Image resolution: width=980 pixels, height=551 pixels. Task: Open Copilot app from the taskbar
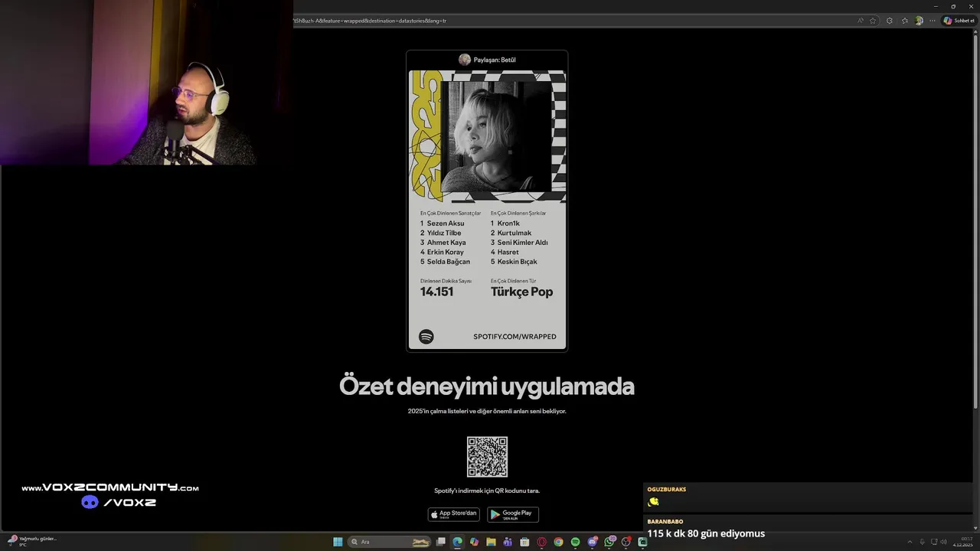click(475, 542)
